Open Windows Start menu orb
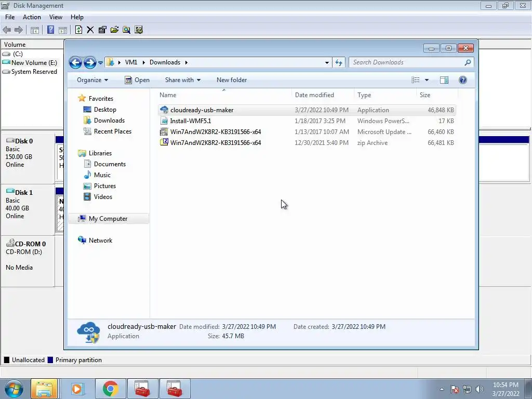 coord(14,389)
